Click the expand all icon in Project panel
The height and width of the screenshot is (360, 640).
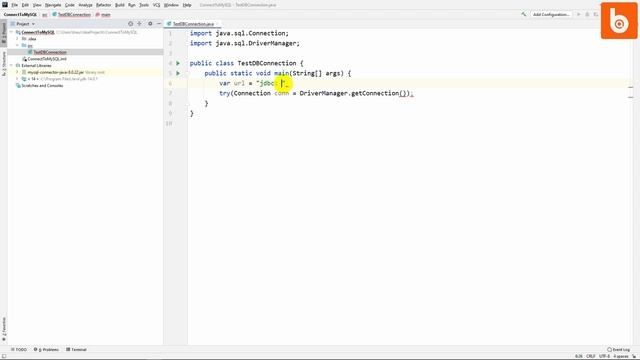pyautogui.click(x=140, y=24)
